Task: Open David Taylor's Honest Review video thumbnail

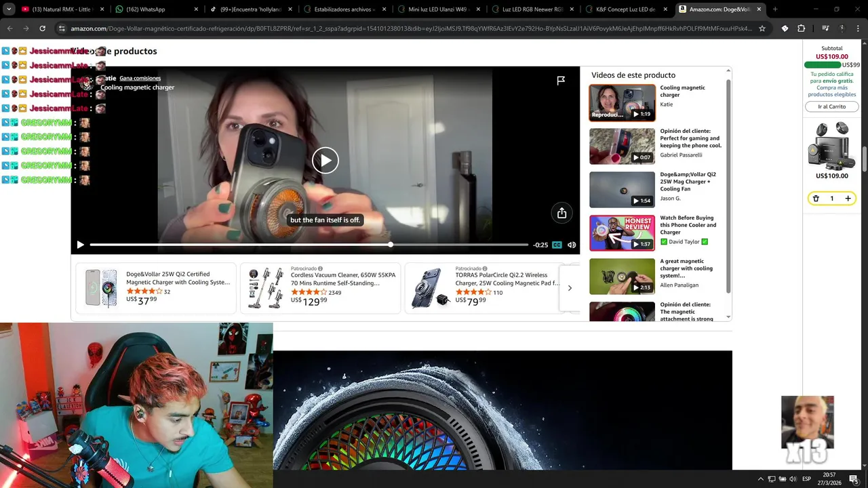Action: point(622,232)
